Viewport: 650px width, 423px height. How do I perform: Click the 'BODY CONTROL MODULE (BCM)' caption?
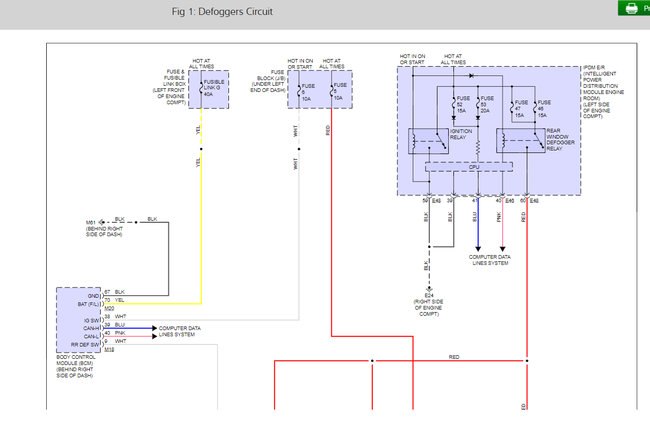[x=75, y=366]
